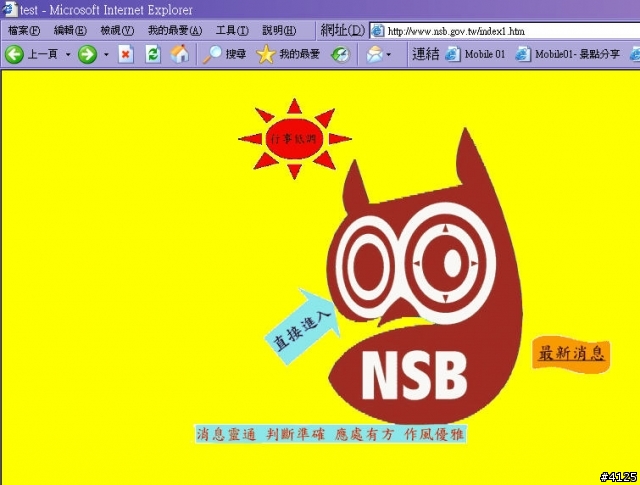Open the 檢視(V) menu

117,31
